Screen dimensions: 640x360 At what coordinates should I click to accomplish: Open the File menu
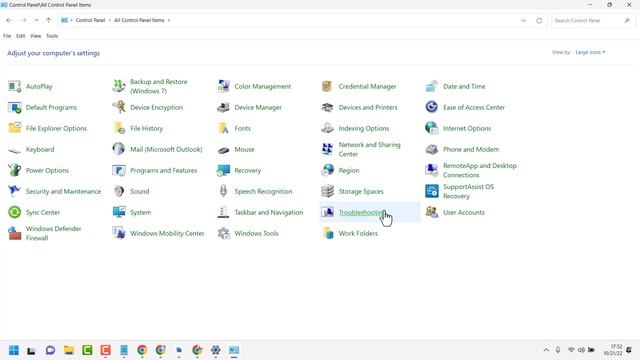(7, 36)
